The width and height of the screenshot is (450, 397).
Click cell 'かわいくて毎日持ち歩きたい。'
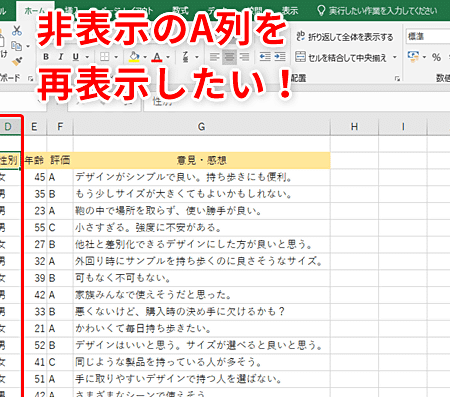click(x=202, y=329)
